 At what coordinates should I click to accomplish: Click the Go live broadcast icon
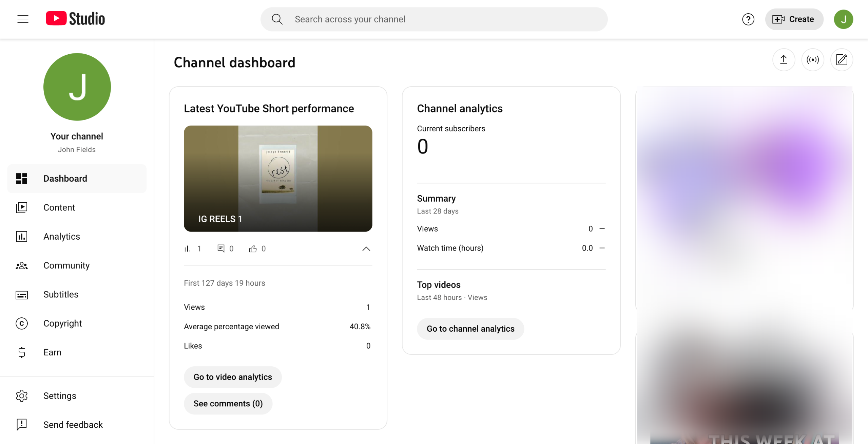pos(812,60)
